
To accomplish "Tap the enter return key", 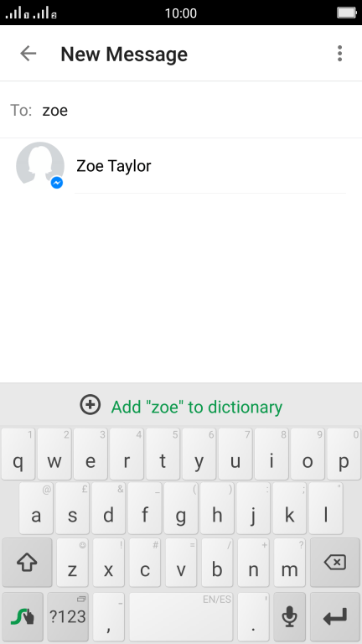I will 335,616.
